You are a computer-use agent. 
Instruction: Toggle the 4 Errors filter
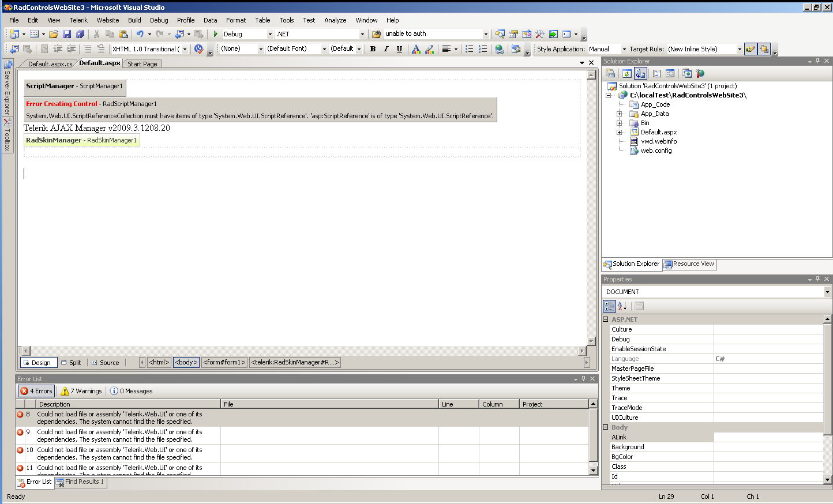[37, 391]
